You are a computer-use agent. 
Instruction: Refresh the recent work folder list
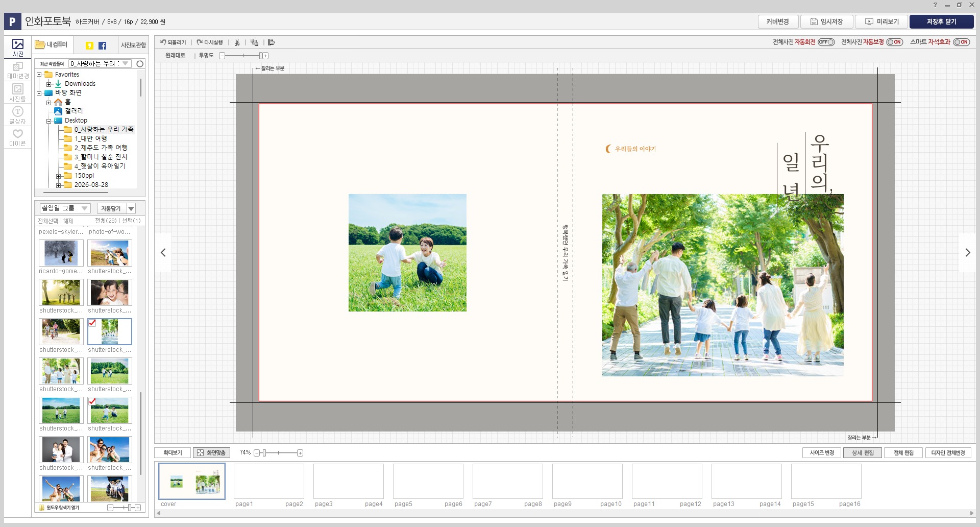[x=140, y=64]
